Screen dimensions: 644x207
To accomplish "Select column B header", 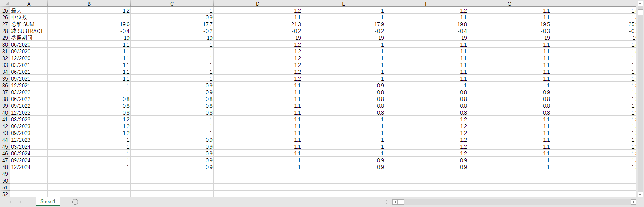I will coord(89,4).
